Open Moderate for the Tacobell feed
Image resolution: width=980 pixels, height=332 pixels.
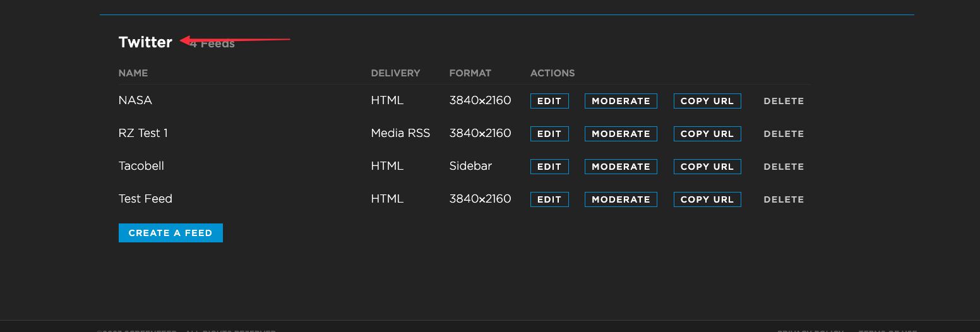click(x=621, y=167)
